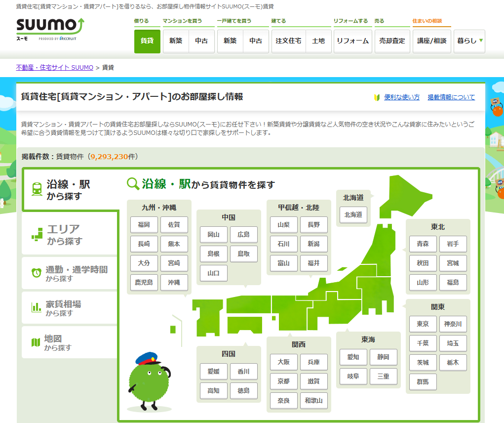This screenshot has height=423, width=504.
Task: Click the bar chart icon for 家賃相場
Action: [x=36, y=307]
